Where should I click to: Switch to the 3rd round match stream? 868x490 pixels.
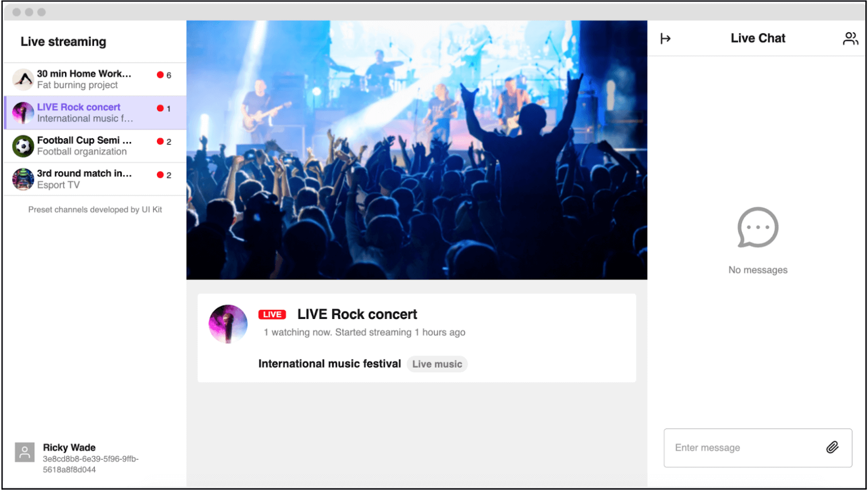tap(84, 179)
